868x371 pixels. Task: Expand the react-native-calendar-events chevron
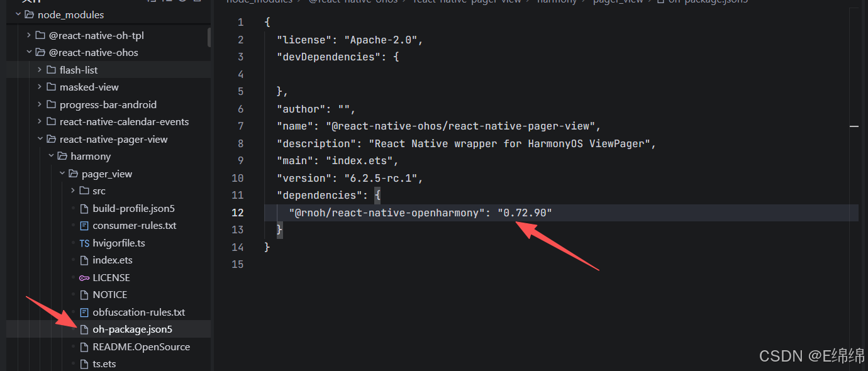40,121
